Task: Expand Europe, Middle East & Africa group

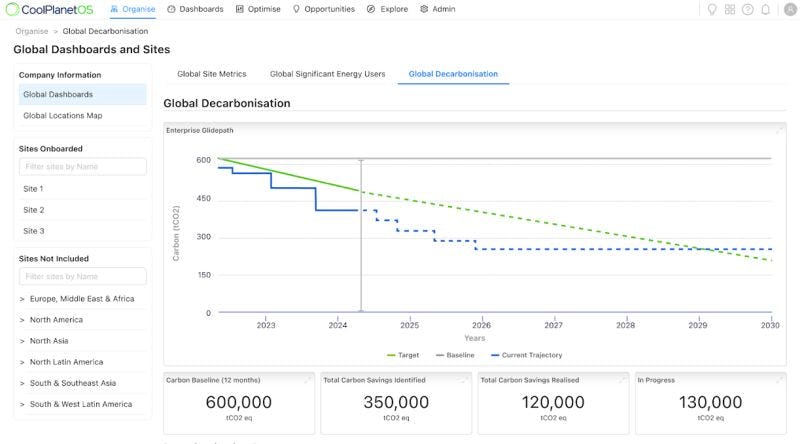Action: [81, 298]
